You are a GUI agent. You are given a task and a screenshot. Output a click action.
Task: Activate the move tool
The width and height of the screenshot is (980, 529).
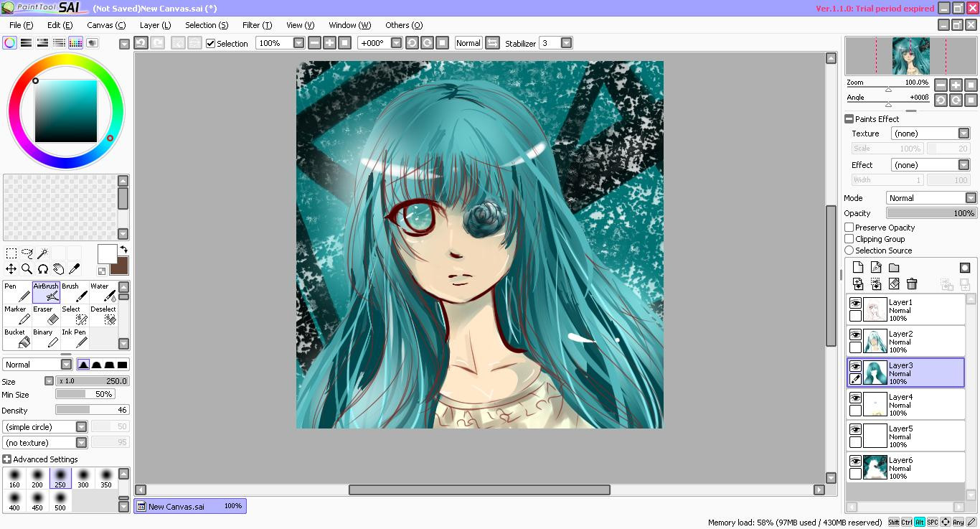point(11,269)
